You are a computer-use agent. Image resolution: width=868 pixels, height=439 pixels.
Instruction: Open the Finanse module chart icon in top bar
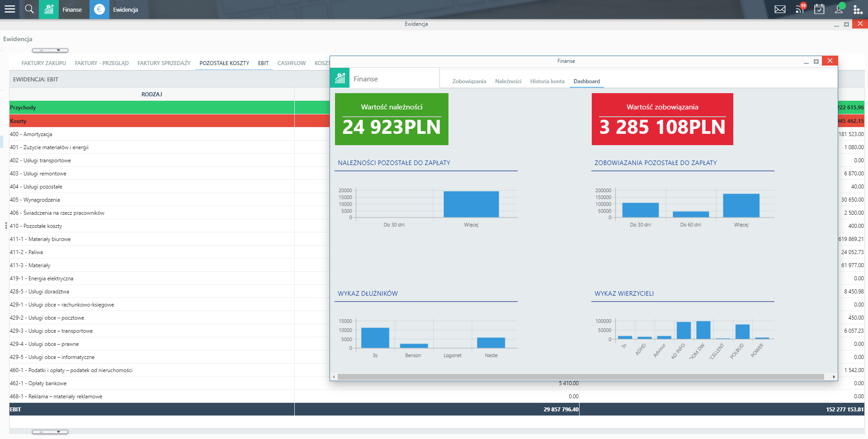pyautogui.click(x=49, y=9)
